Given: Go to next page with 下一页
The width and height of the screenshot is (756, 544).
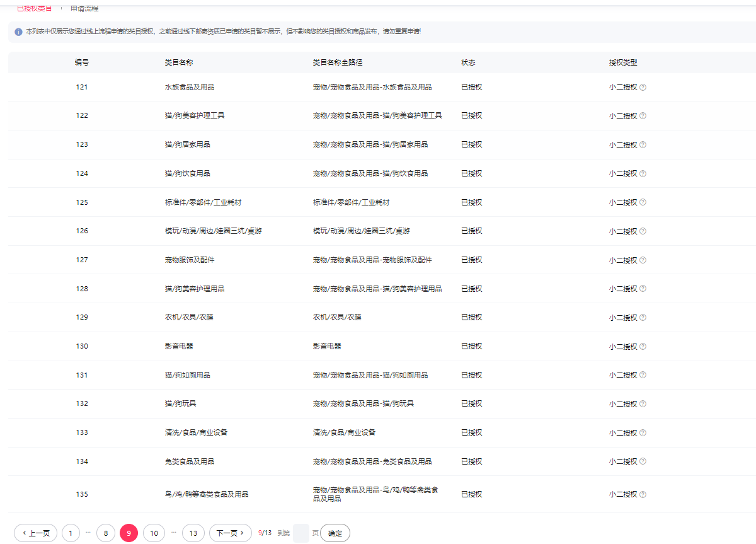Looking at the screenshot, I should point(230,533).
